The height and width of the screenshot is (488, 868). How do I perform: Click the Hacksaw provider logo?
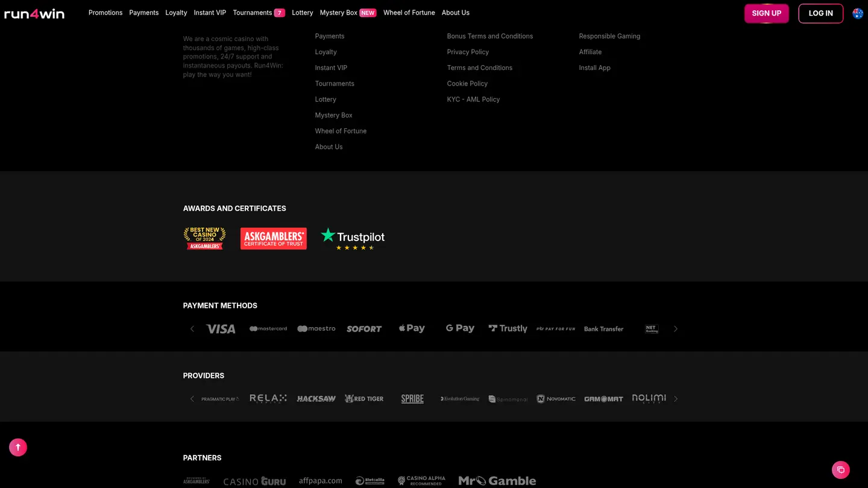pos(316,399)
